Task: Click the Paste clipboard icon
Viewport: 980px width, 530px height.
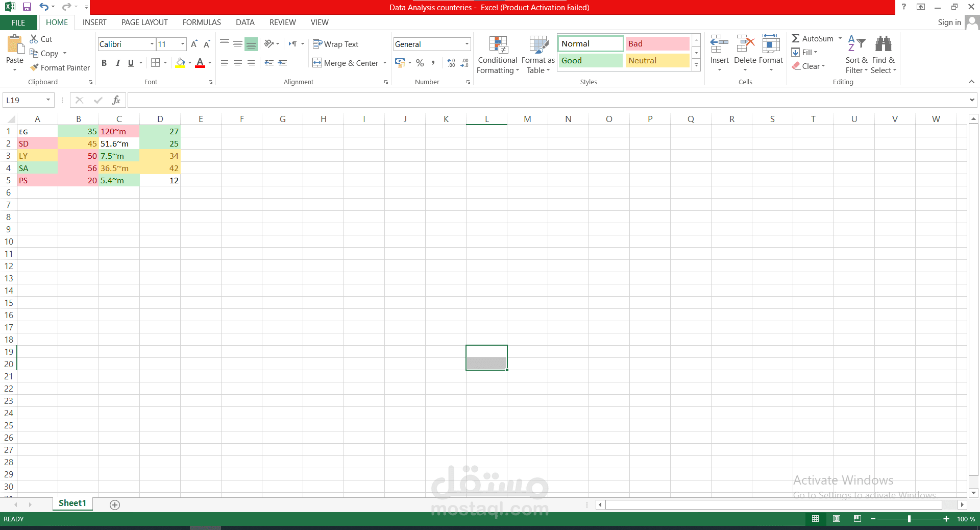Action: pyautogui.click(x=15, y=45)
